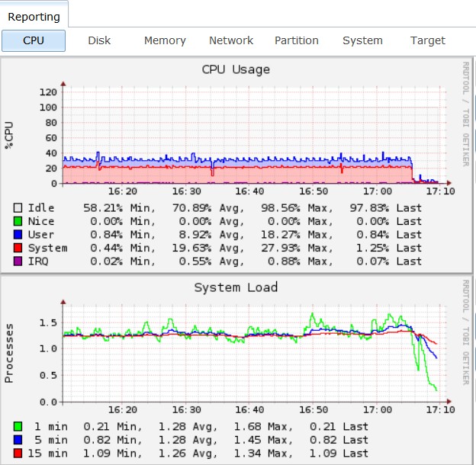The width and height of the screenshot is (476, 465).
Task: Click IRQ max value 0.88%
Action: click(284, 261)
